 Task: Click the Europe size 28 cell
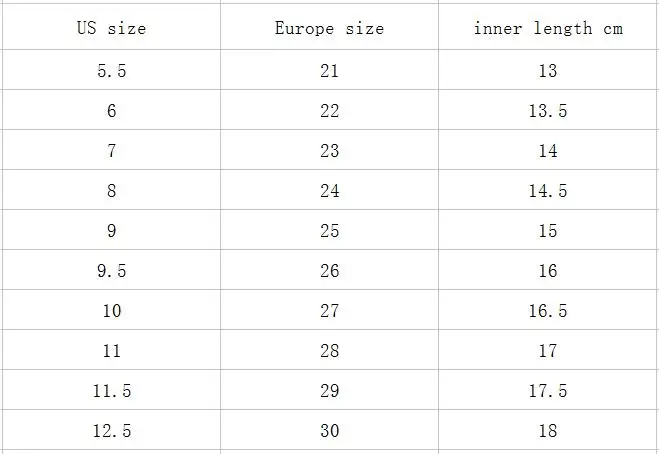(x=330, y=350)
